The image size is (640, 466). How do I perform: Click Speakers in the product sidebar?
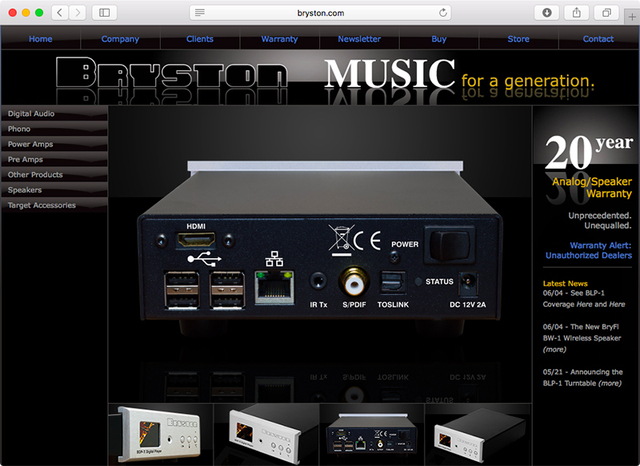[x=25, y=189]
